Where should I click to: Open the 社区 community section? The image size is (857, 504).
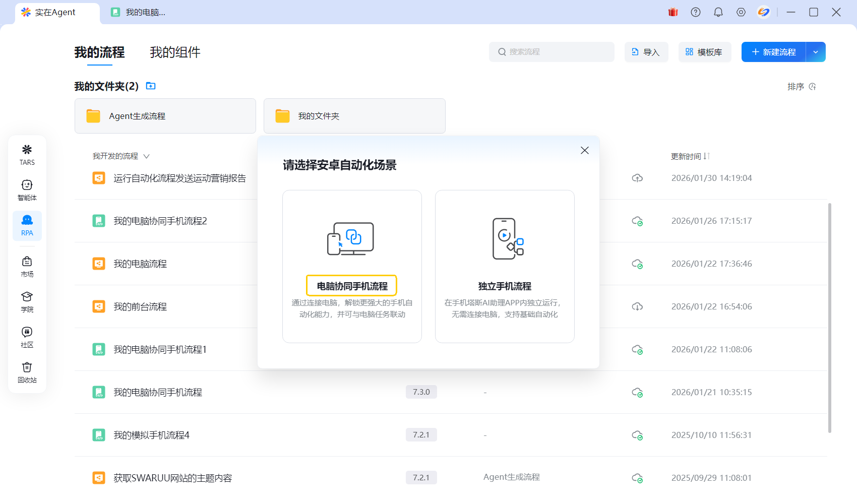click(x=27, y=337)
